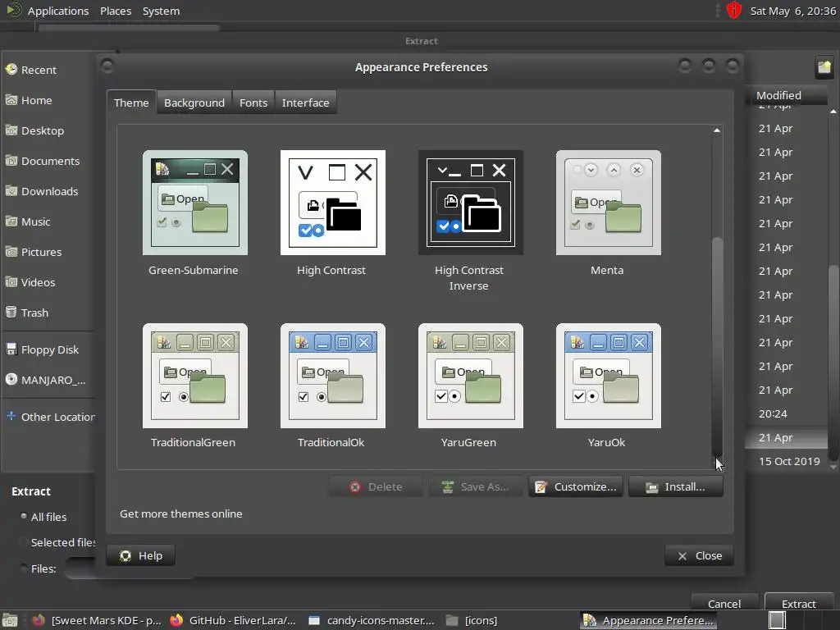Switch to the [icons] taskbar window
This screenshot has width=840, height=630.
(472, 620)
